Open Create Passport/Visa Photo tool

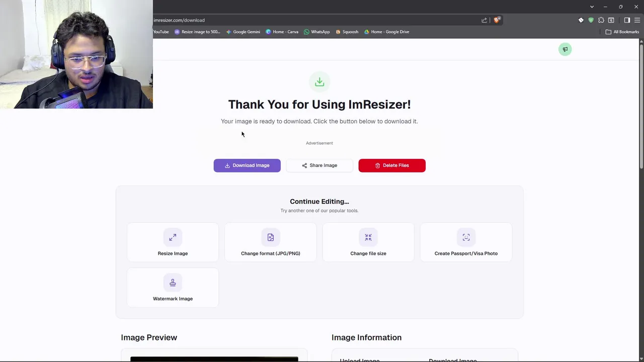(x=466, y=242)
